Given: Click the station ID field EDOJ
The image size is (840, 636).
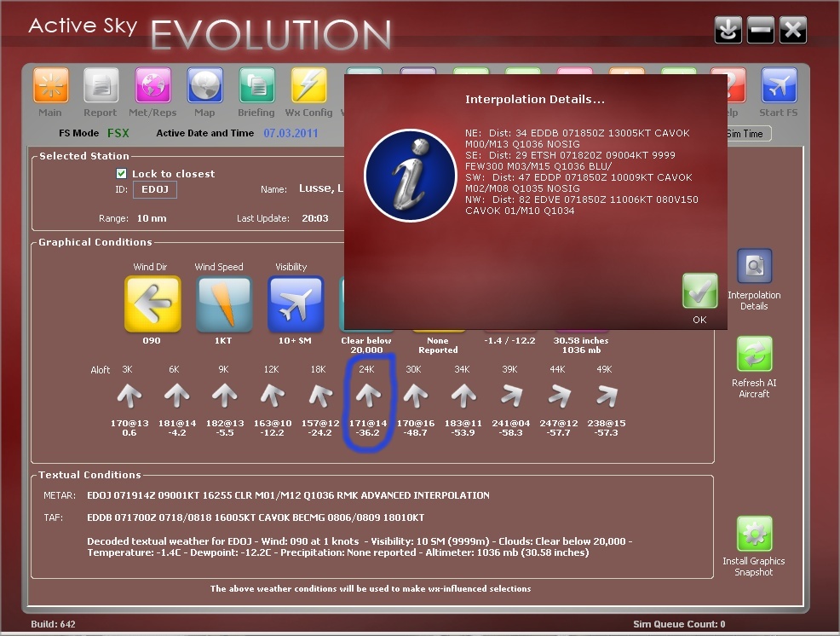Looking at the screenshot, I should tap(155, 189).
